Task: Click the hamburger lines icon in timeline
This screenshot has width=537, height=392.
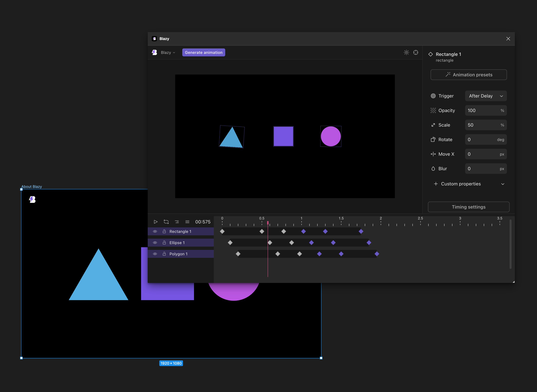Action: (187, 222)
